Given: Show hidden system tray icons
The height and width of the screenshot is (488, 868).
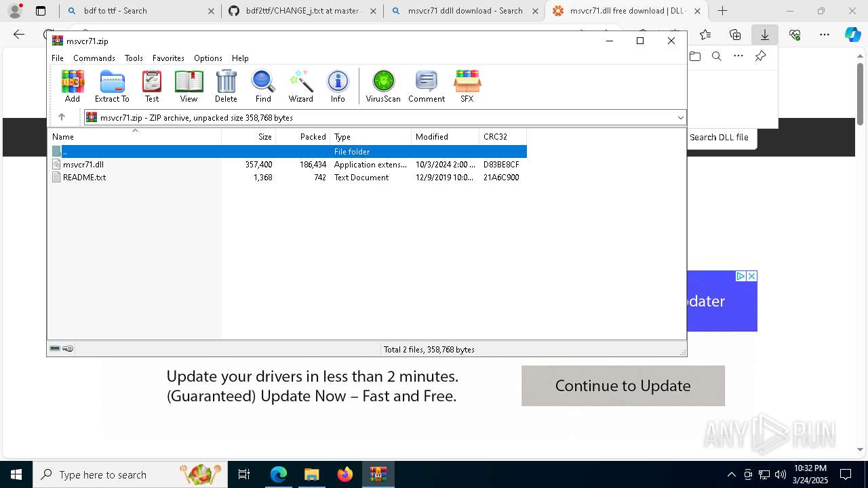Looking at the screenshot, I should [x=731, y=474].
